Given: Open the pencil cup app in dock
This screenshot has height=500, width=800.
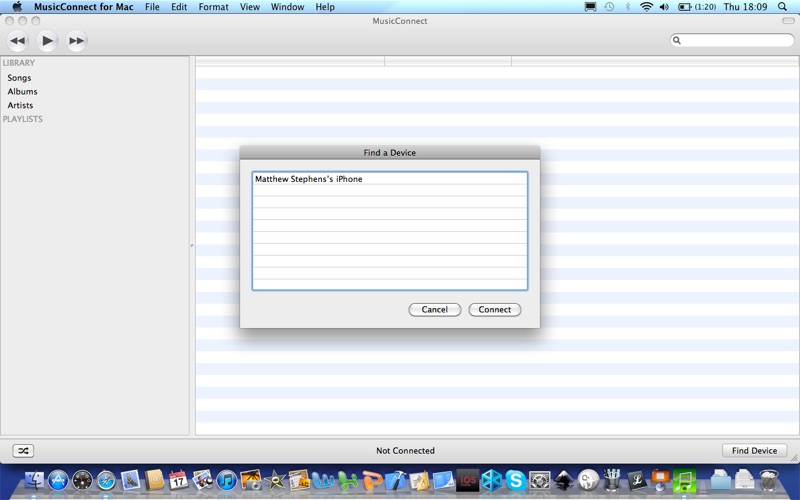Looking at the screenshot, I should point(612,480).
